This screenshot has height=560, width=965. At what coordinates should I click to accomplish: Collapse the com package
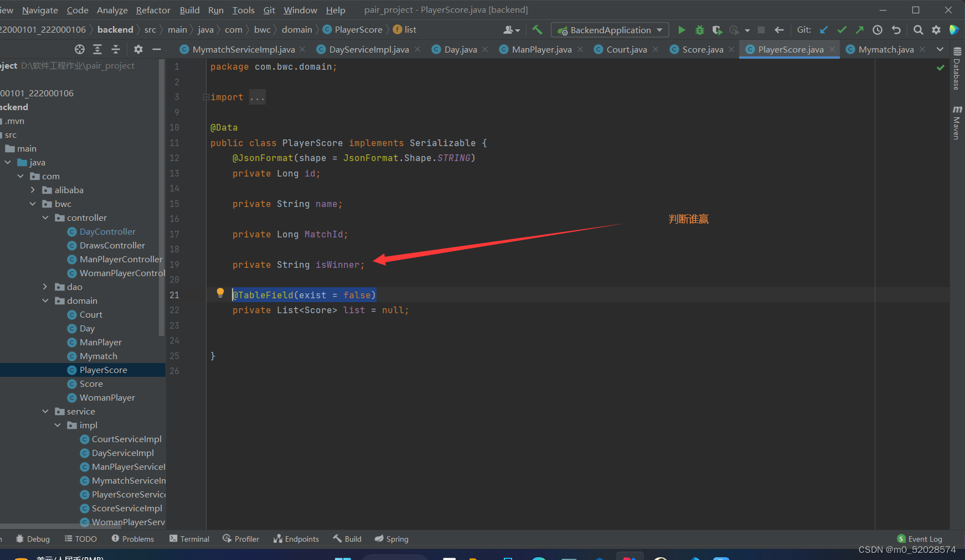pyautogui.click(x=20, y=176)
